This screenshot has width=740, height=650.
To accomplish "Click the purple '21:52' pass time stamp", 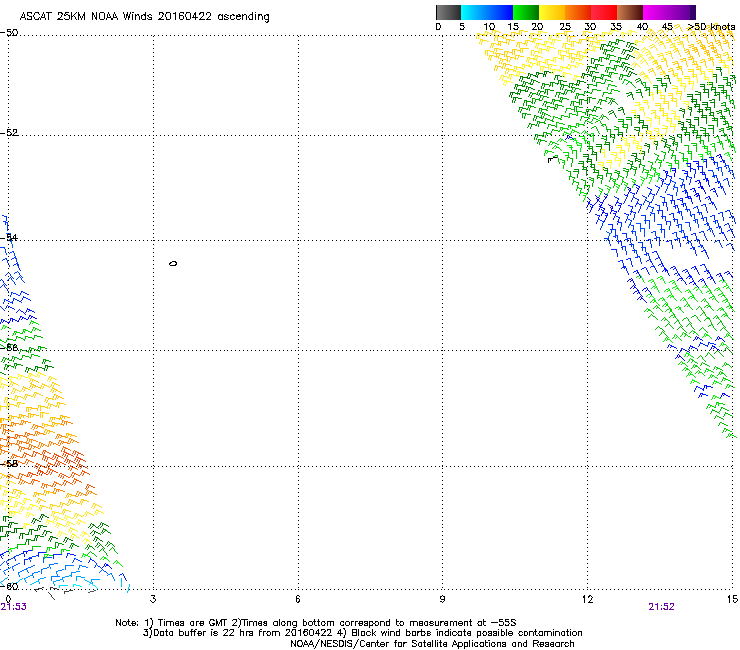I will [x=661, y=607].
